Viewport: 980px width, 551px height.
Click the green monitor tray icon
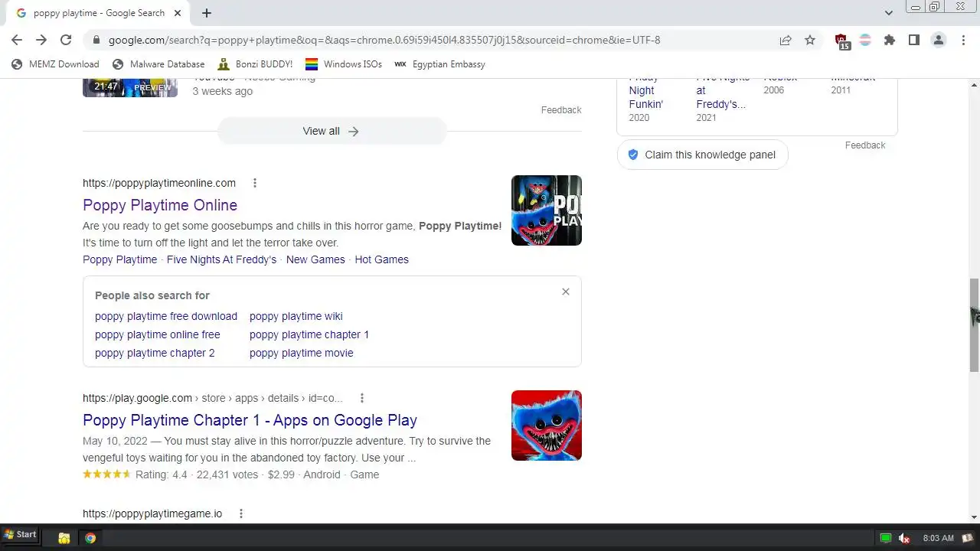pyautogui.click(x=886, y=538)
